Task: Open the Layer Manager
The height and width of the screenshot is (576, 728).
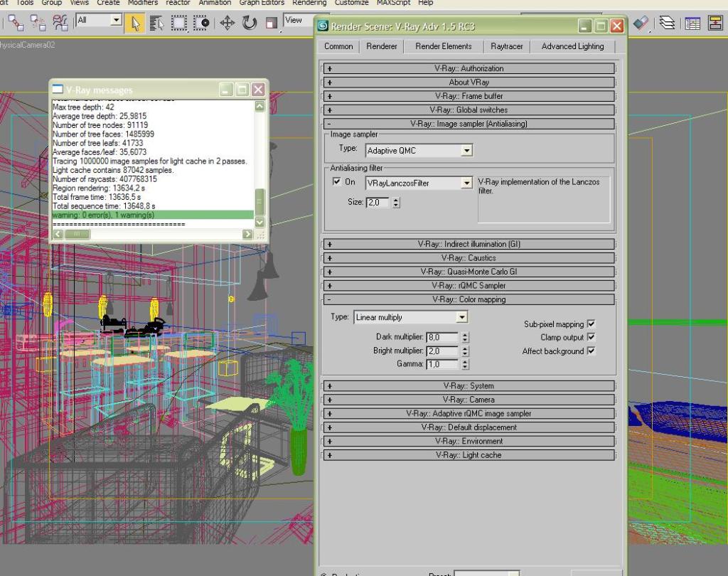Action: 667,22
